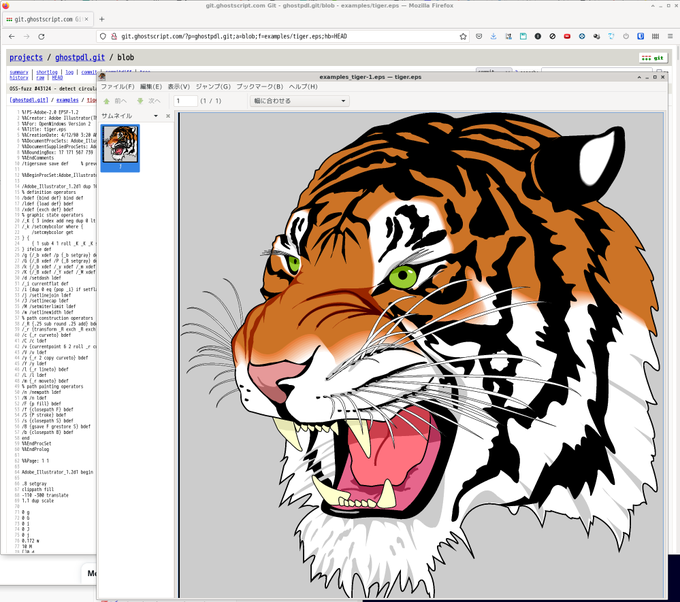680x602 pixels.
Task: Select the tiger page thumbnail
Action: tap(120, 148)
